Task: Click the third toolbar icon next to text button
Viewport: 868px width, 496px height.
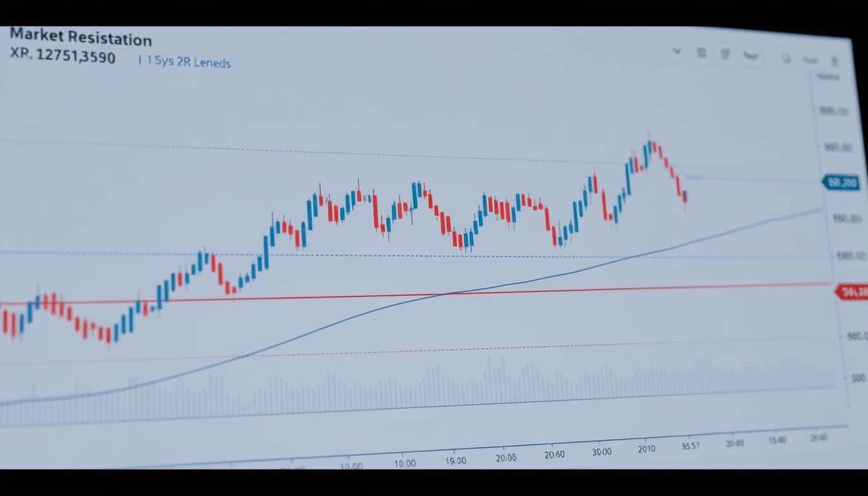Action: tap(725, 55)
